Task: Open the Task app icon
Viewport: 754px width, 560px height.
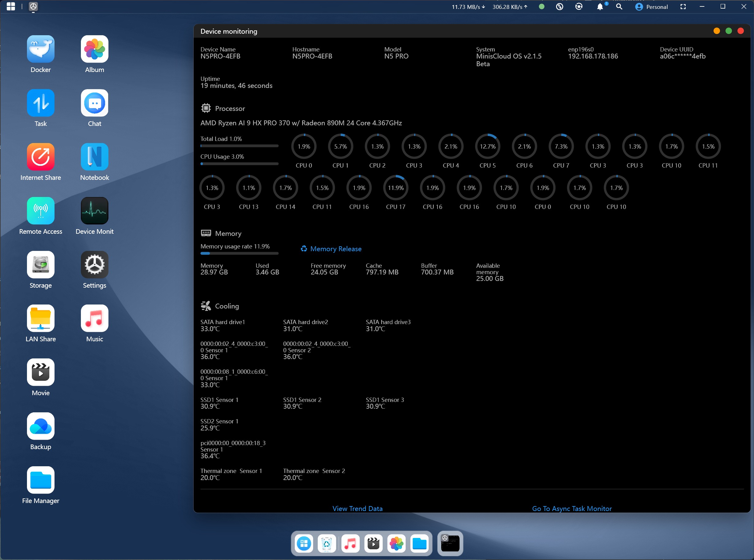Action: (41, 103)
